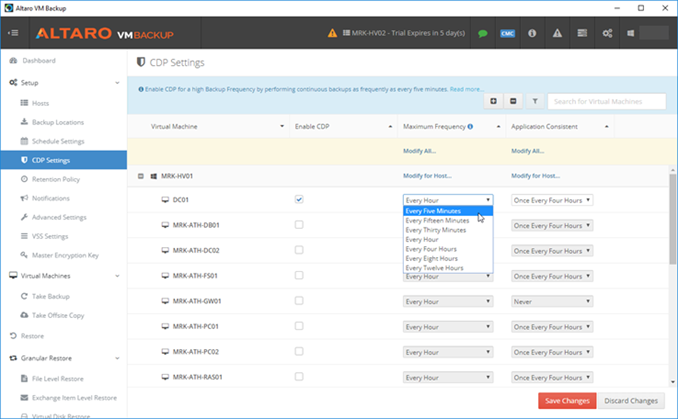Click Modify All under Maximum Frequency
678x419 pixels.
[419, 151]
